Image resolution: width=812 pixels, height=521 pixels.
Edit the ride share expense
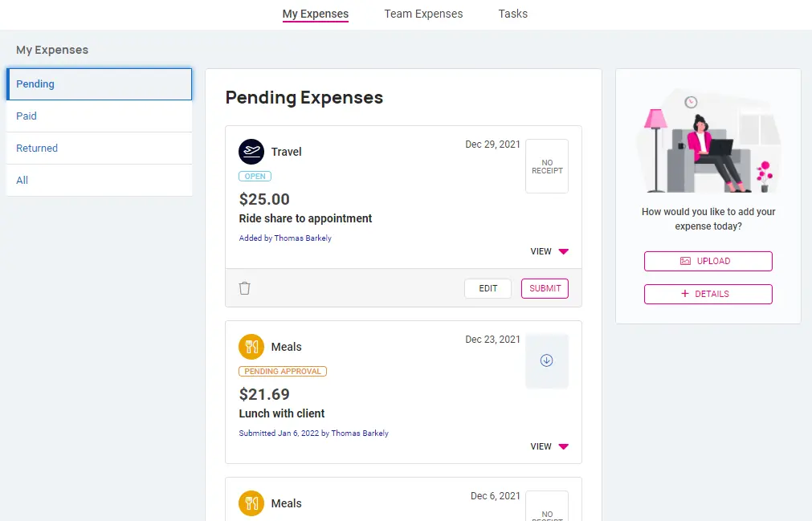[488, 287]
